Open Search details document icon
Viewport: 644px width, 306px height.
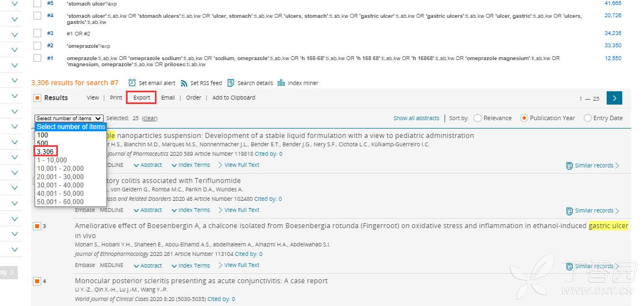[x=231, y=83]
